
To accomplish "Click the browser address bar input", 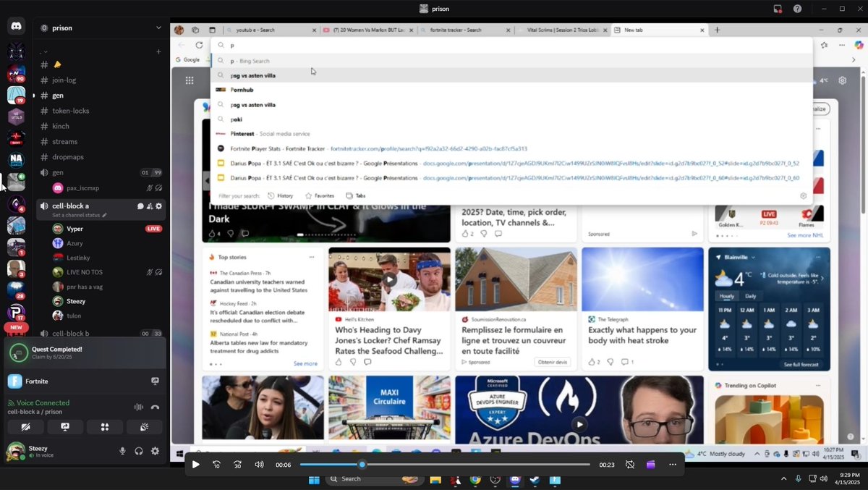I will (512, 45).
